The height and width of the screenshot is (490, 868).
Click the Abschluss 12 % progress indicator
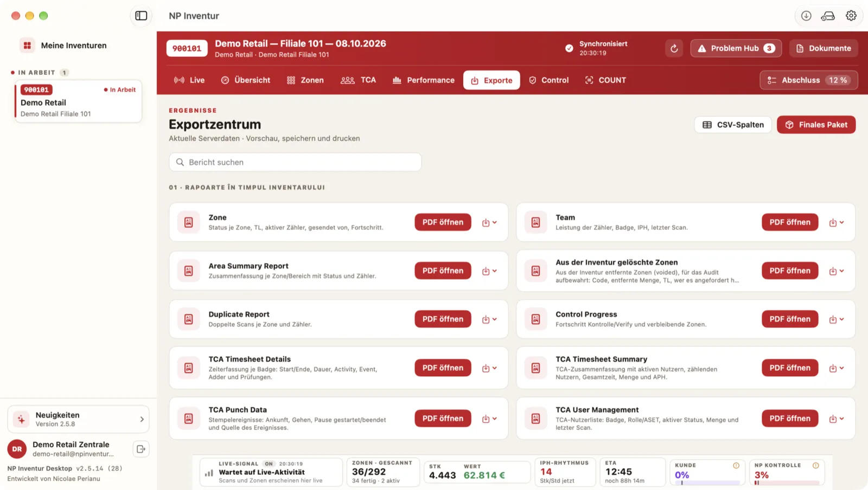click(808, 80)
